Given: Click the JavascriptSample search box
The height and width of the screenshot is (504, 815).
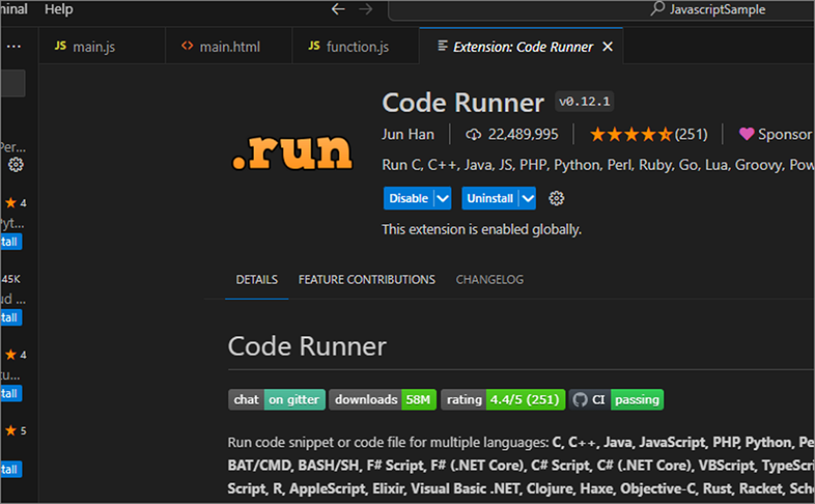Looking at the screenshot, I should pyautogui.click(x=602, y=10).
